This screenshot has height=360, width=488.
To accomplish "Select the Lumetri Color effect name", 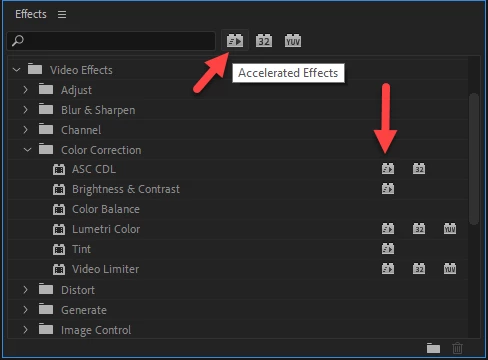I will click(x=106, y=229).
